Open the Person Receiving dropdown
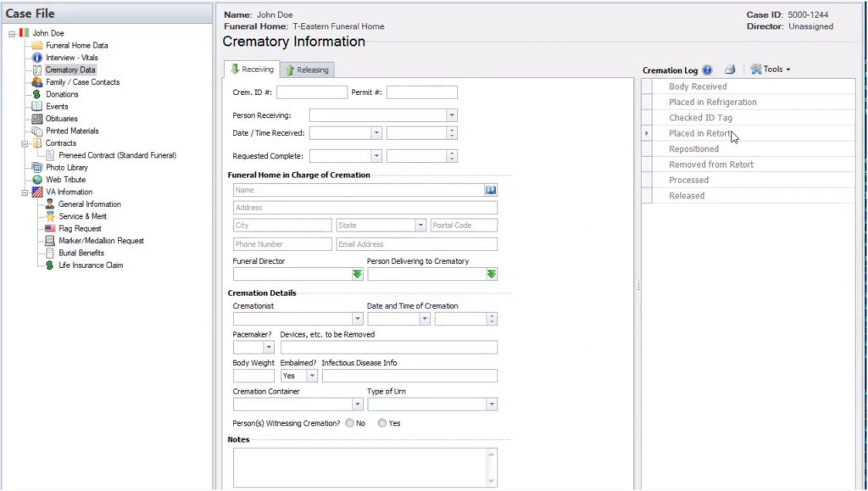Screen dimensions: 868x491 point(452,115)
